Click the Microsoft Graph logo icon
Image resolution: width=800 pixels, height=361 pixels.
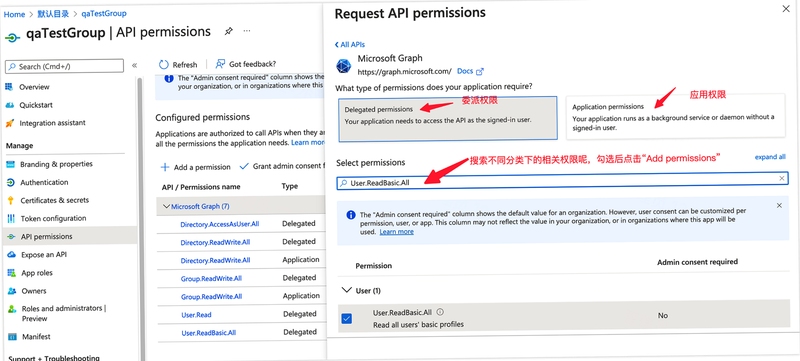point(344,66)
